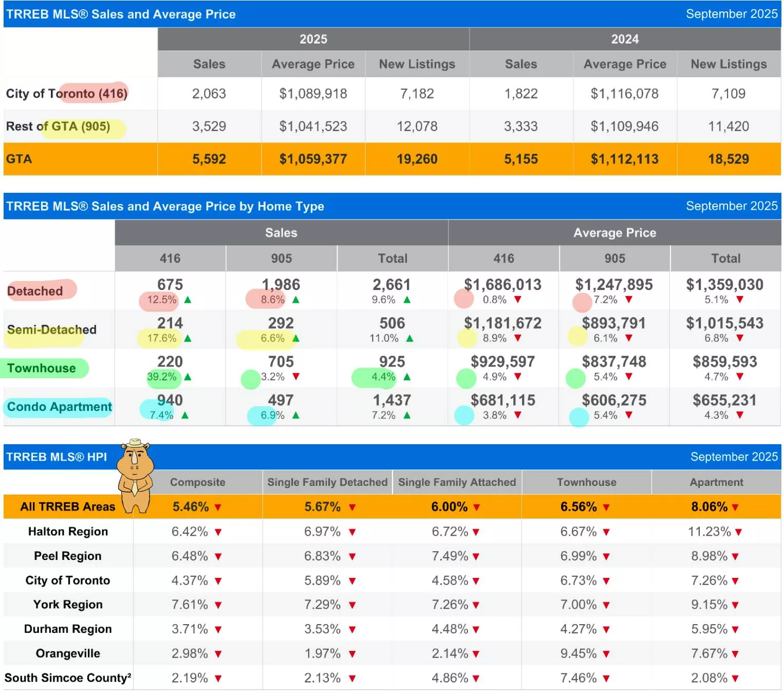Image resolution: width=784 pixels, height=692 pixels.
Task: Click red down arrow beside Condo total 4.3%
Action: (740, 415)
